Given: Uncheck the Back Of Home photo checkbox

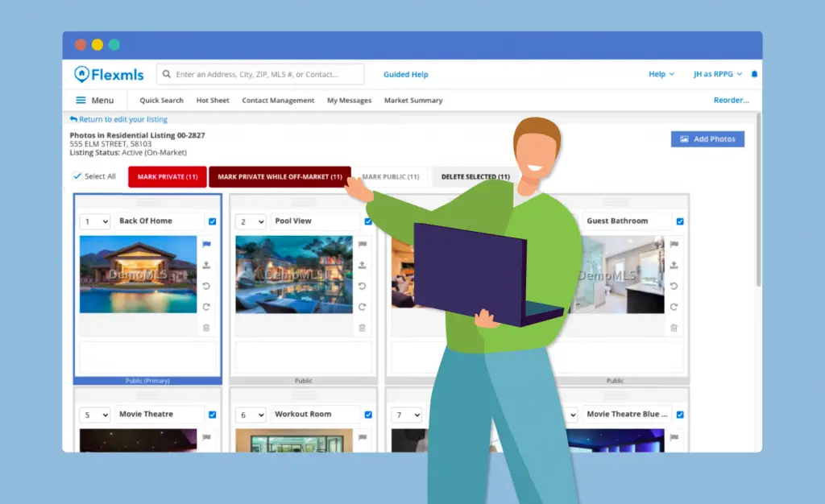Looking at the screenshot, I should click(x=213, y=221).
